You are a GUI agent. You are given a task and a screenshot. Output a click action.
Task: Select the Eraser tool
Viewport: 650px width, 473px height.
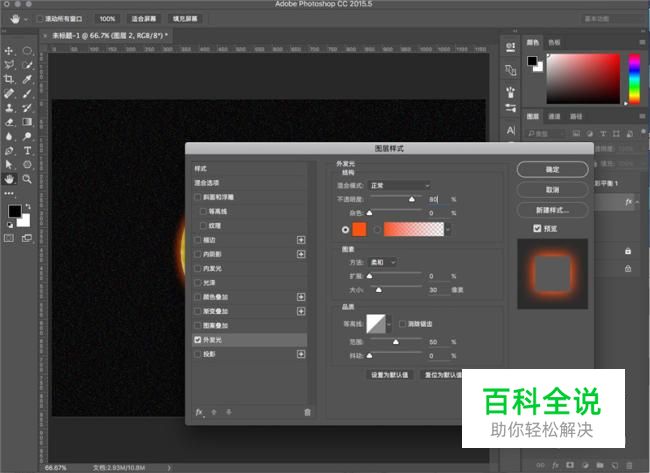9,122
